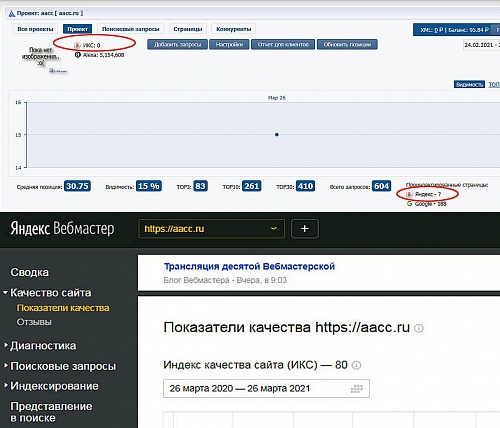Click the project triangle icon beside Проект: aacc
The width and height of the screenshot is (500, 428).
point(12,13)
